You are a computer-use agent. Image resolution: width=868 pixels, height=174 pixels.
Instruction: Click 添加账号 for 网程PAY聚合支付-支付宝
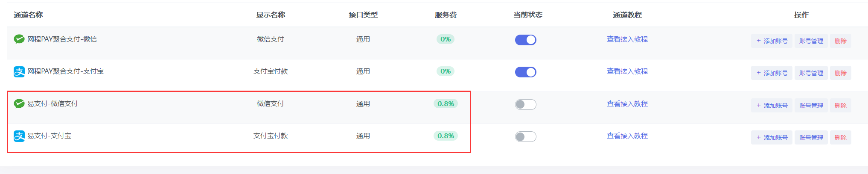pyautogui.click(x=772, y=73)
